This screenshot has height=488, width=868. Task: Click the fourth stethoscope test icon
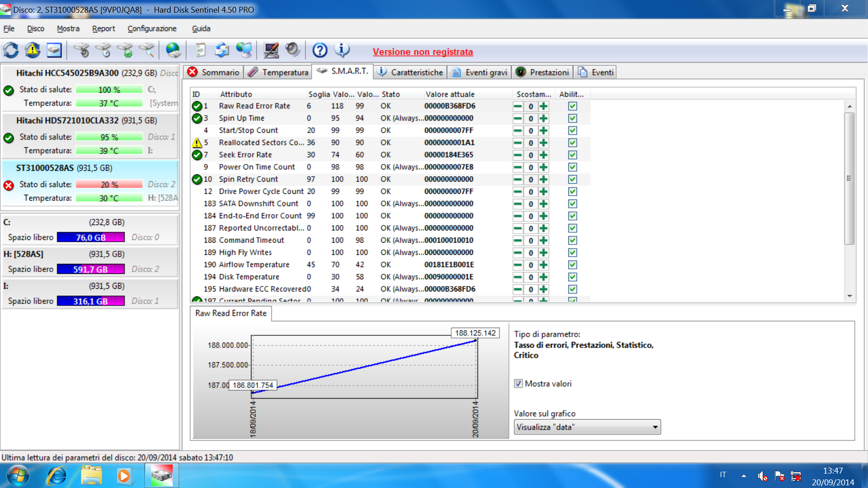click(x=147, y=50)
